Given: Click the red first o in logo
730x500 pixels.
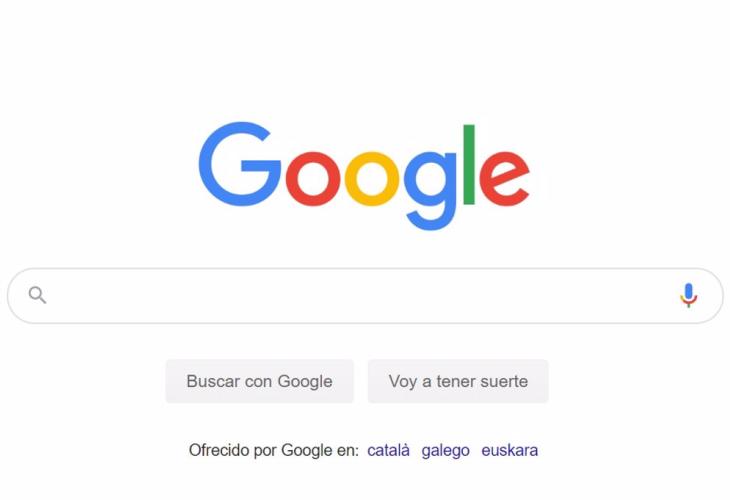Looking at the screenshot, I should click(313, 179).
